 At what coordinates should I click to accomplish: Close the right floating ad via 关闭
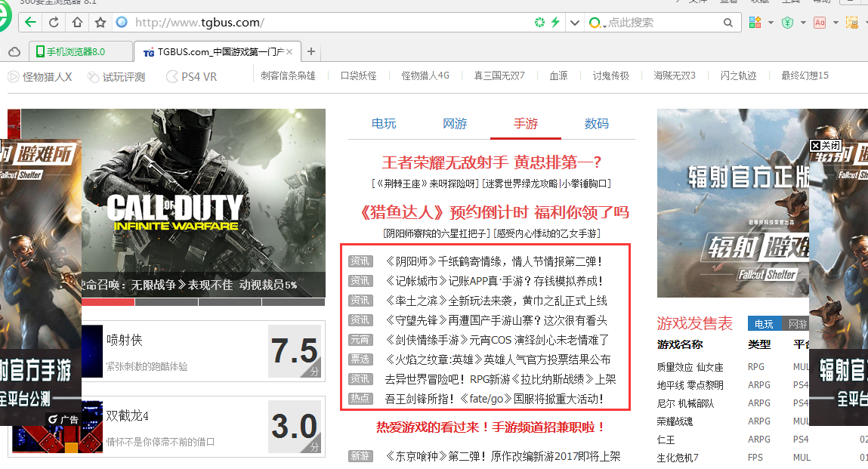click(826, 145)
